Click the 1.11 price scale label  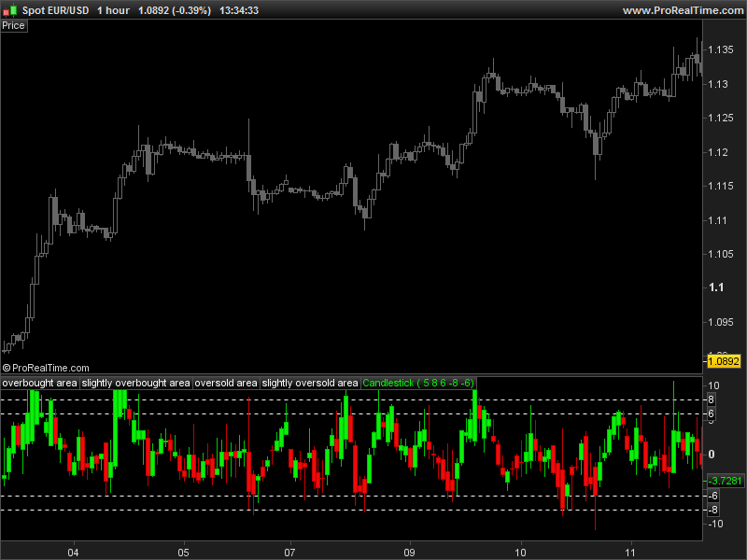coord(718,220)
